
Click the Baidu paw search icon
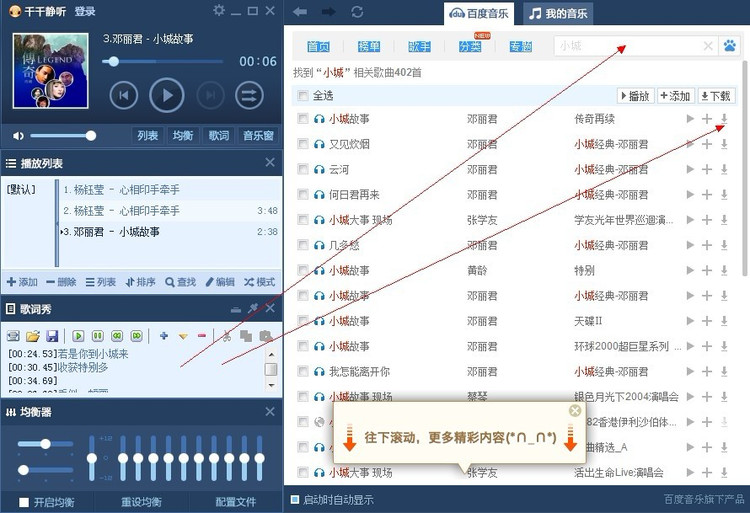click(x=729, y=46)
